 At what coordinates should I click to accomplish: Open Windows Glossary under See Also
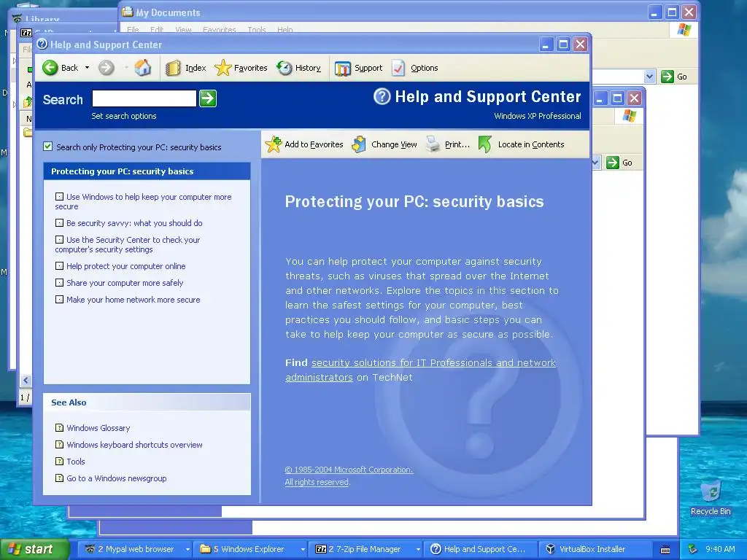click(x=98, y=428)
